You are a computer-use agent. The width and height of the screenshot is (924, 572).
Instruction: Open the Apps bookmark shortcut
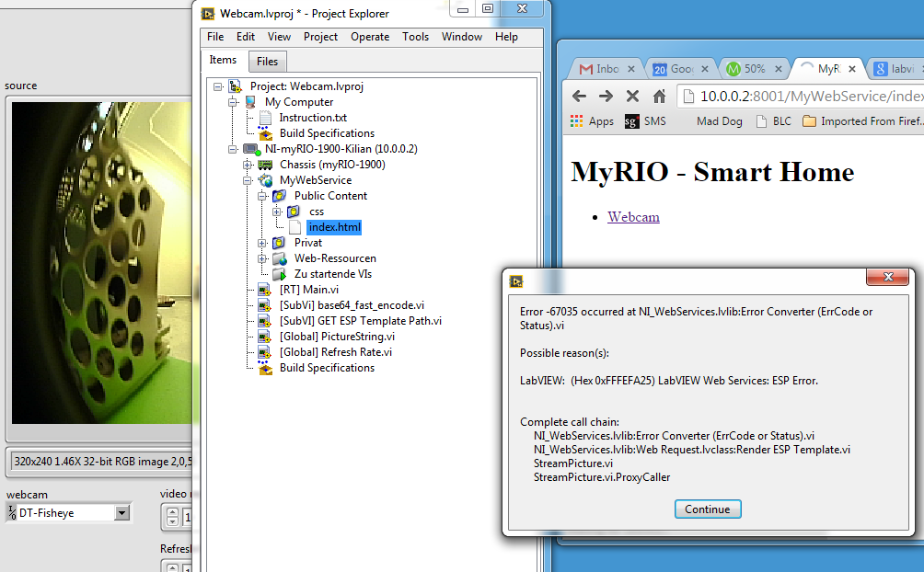pos(592,121)
